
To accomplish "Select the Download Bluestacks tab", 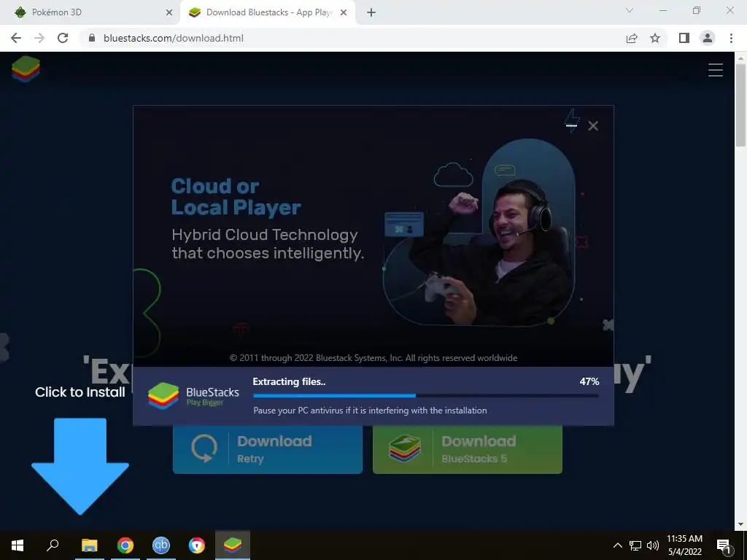I will (268, 12).
